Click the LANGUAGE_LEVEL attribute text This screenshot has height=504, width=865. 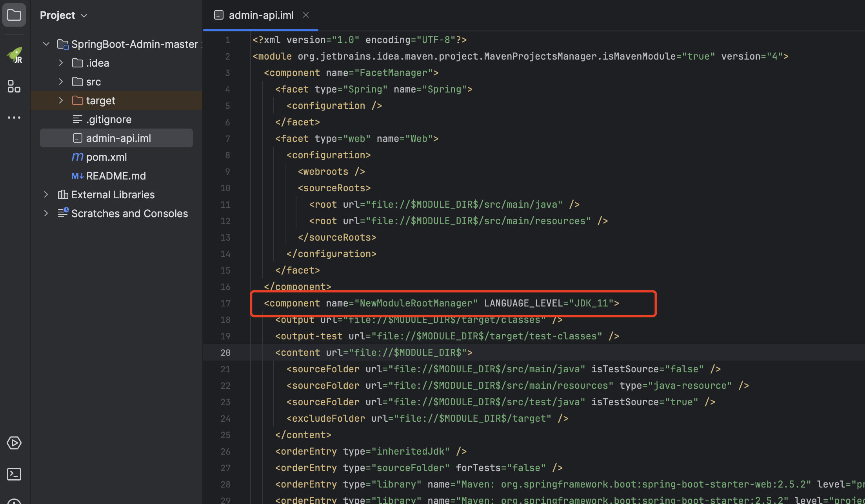523,303
